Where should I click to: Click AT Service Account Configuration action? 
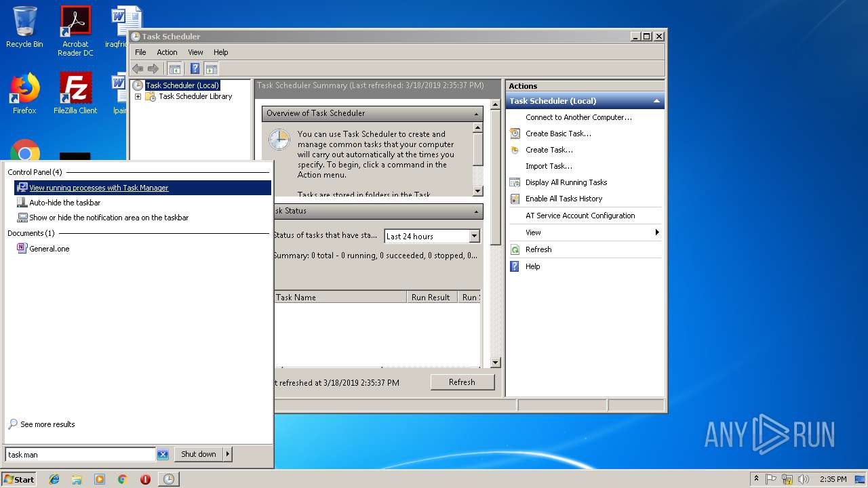tap(580, 216)
